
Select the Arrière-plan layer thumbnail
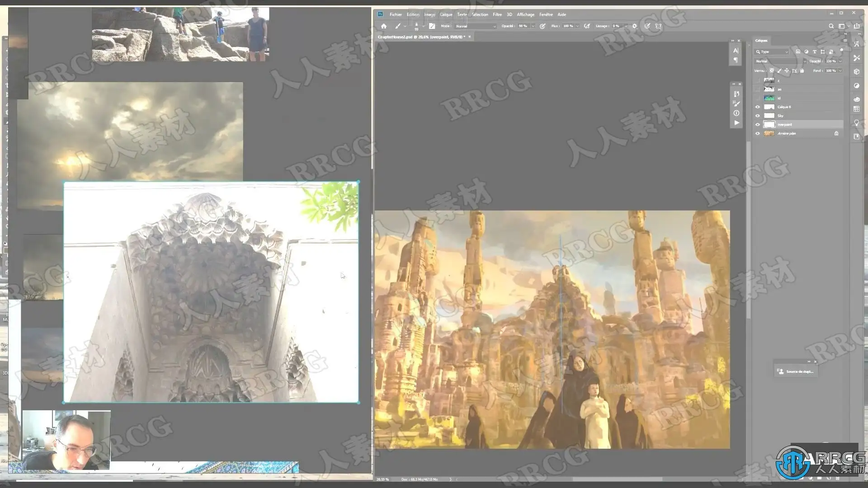(x=769, y=133)
